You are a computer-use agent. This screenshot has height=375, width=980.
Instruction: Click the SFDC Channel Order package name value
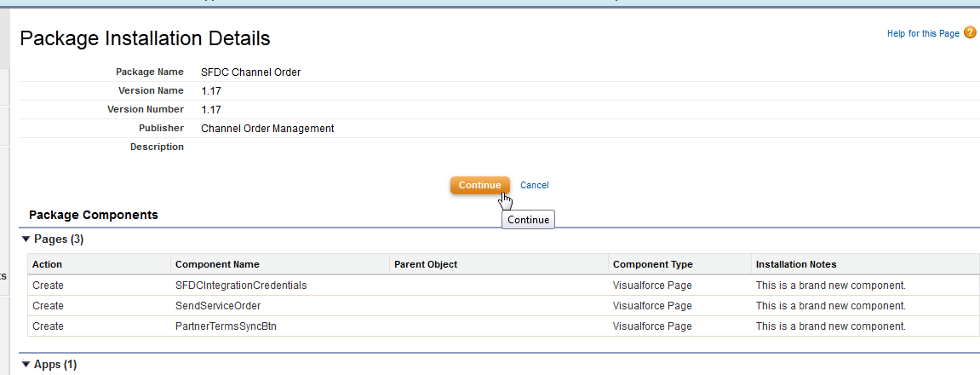click(x=250, y=72)
